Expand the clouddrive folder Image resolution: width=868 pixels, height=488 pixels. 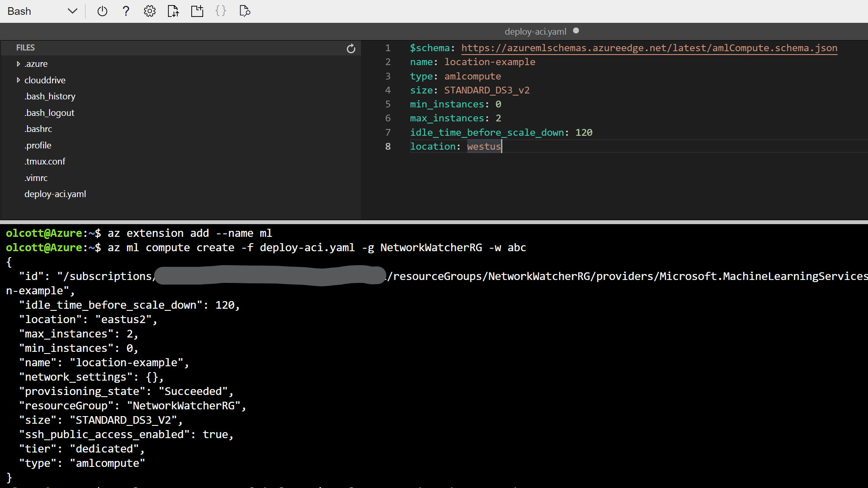pos(18,80)
